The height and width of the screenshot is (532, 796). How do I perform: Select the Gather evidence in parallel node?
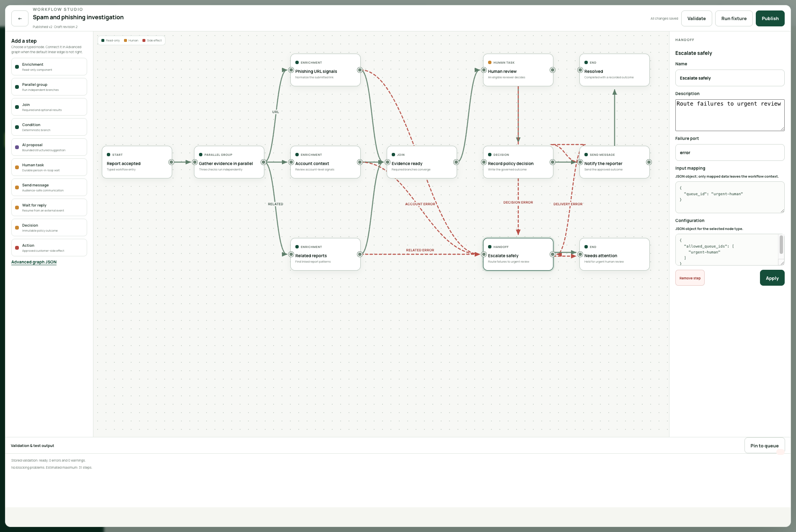229,162
